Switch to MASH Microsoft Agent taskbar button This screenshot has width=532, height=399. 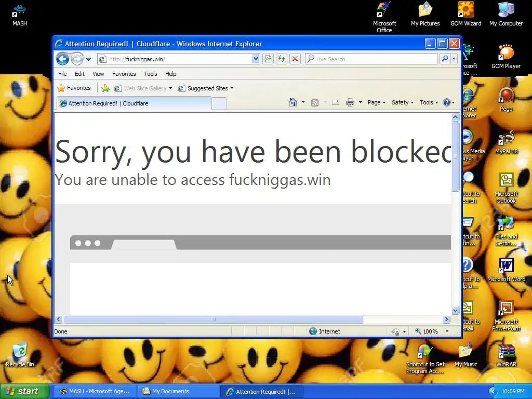95,391
